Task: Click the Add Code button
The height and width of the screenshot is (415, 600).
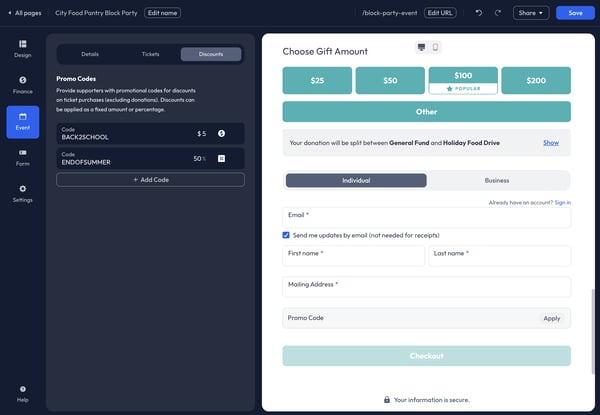Action: 150,180
